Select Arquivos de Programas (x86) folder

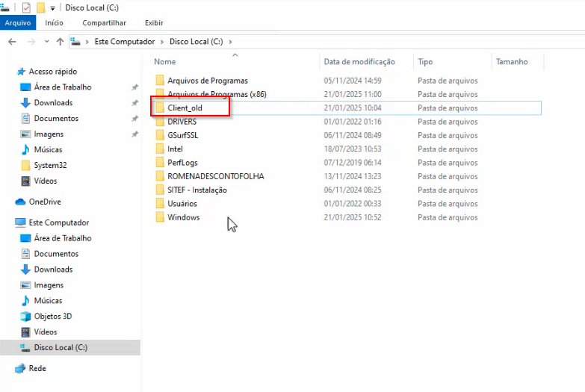(217, 94)
